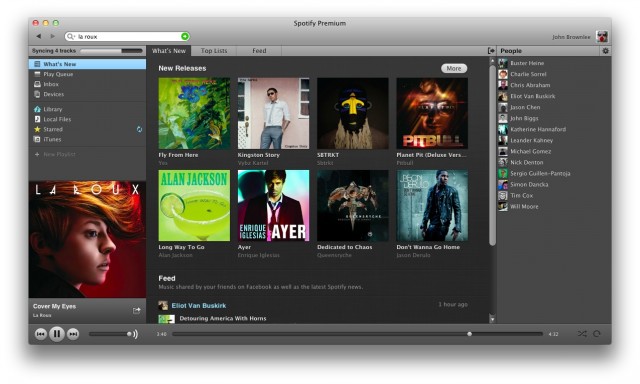Select Will Moore in People list
Viewport: 640px width, 384px height.
[524, 206]
